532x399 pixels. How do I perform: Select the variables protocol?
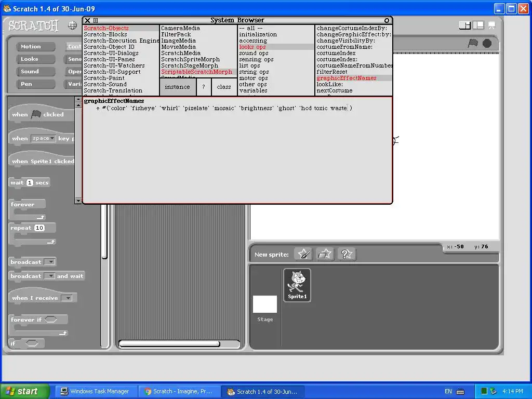276,90
